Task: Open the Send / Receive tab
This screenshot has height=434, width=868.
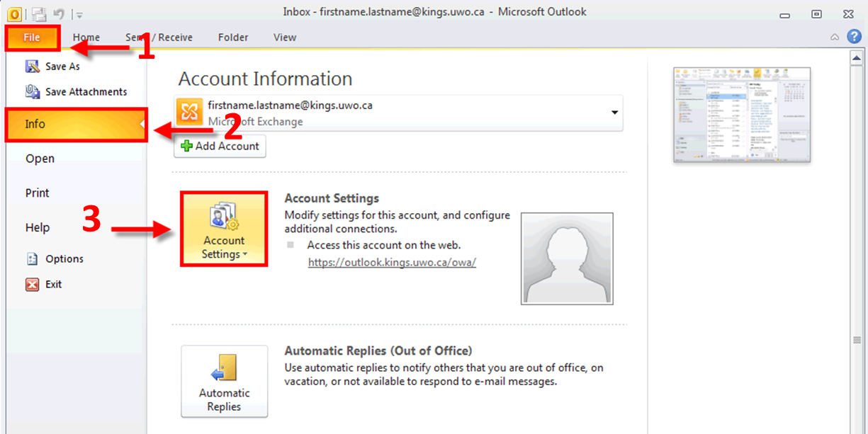Action: (x=159, y=38)
